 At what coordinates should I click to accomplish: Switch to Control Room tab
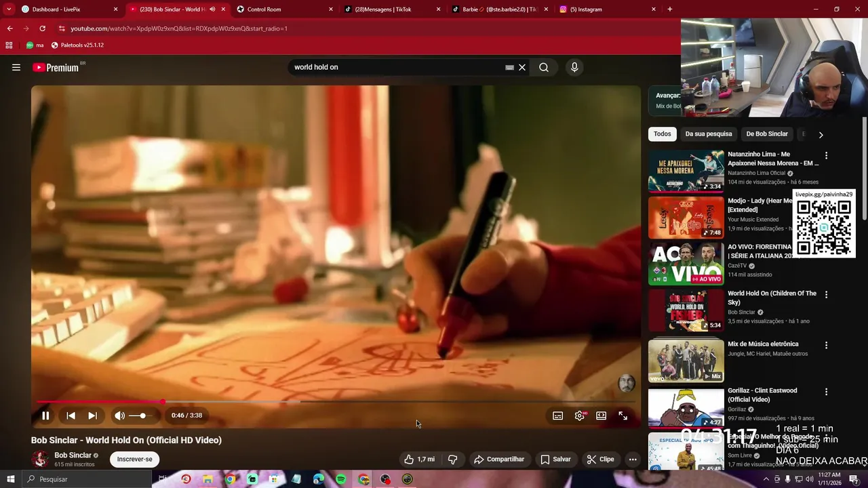tap(283, 9)
